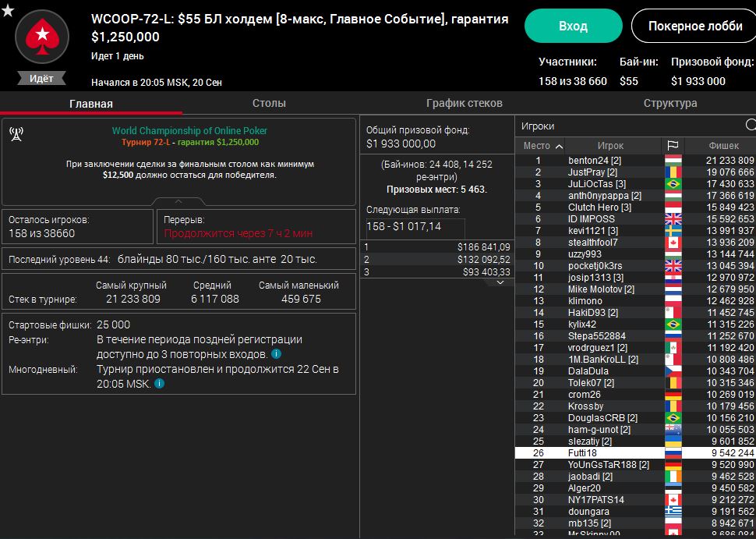Open info icon beside re-entry description
756x539 pixels.
[276, 354]
